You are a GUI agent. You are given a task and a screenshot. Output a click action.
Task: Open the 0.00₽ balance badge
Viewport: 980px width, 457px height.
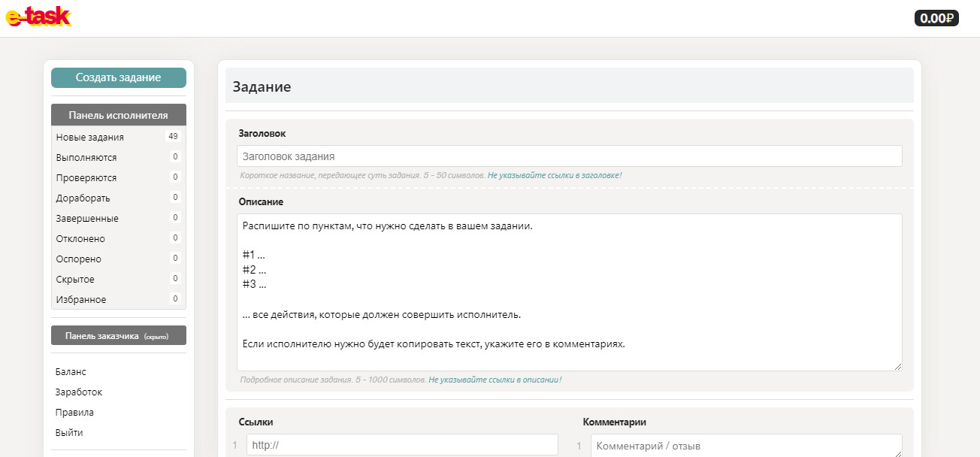tap(936, 18)
